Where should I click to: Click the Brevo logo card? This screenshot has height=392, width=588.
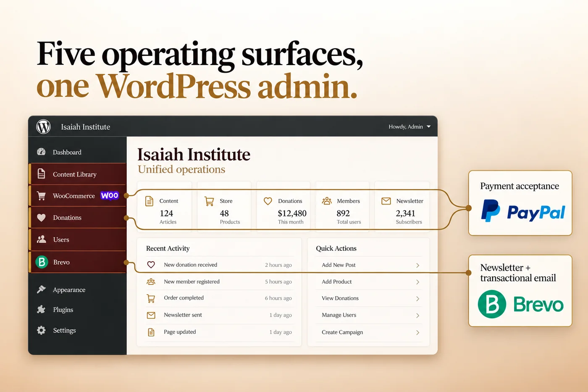coord(520,291)
